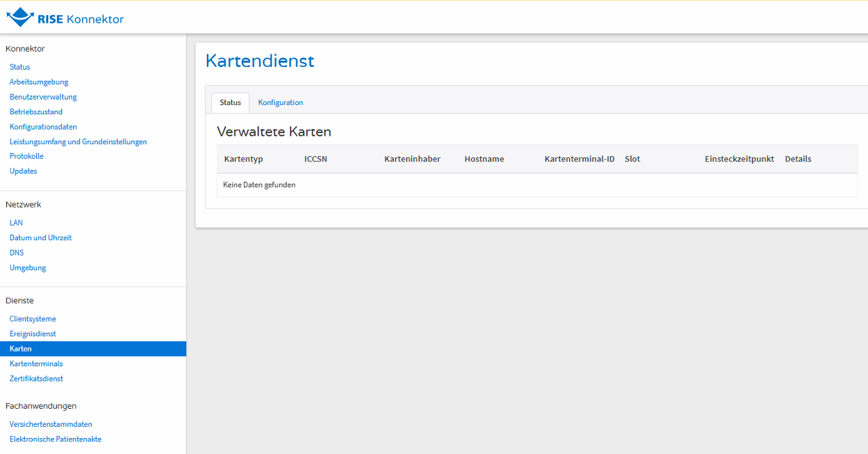
Task: Click the 'Keine Daten gefunden' message
Action: (259, 185)
